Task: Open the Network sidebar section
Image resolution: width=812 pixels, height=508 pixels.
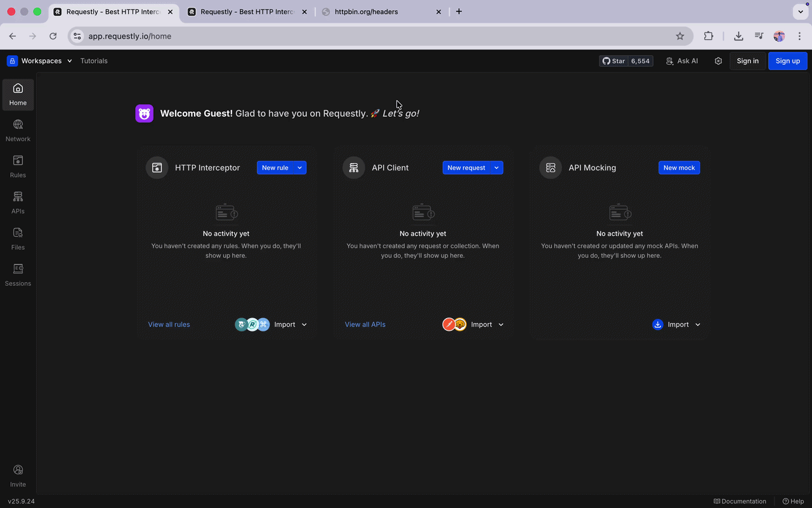Action: (x=18, y=130)
